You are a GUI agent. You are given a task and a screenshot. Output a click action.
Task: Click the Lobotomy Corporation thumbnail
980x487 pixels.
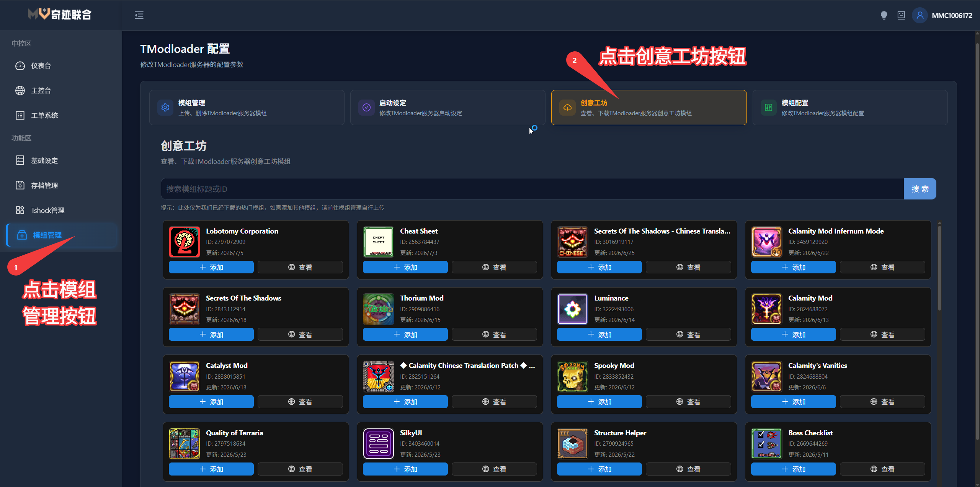[185, 242]
